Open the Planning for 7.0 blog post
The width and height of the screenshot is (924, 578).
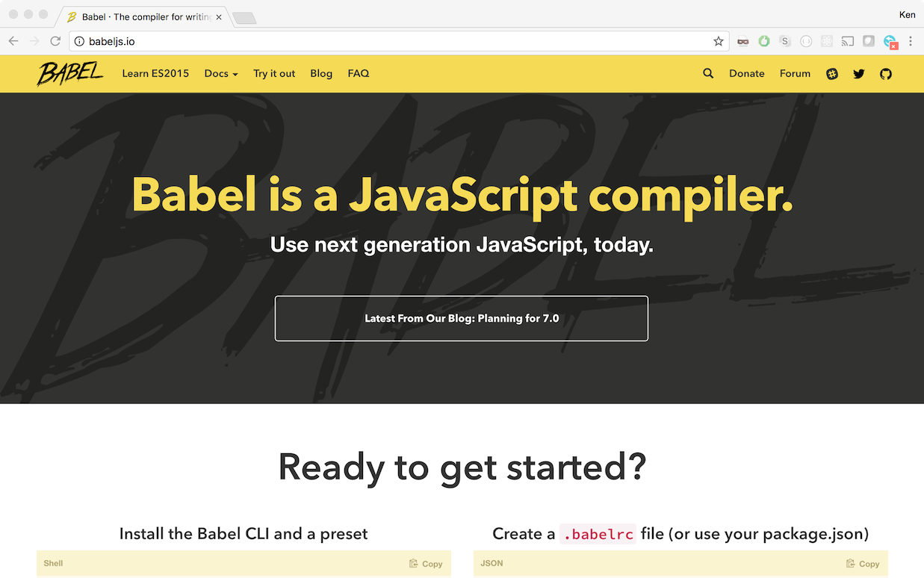462,318
